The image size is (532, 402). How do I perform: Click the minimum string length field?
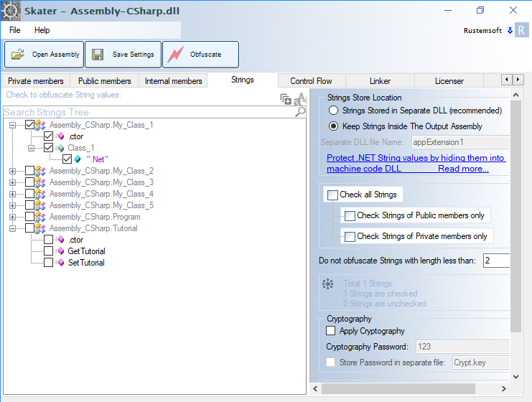point(496,261)
